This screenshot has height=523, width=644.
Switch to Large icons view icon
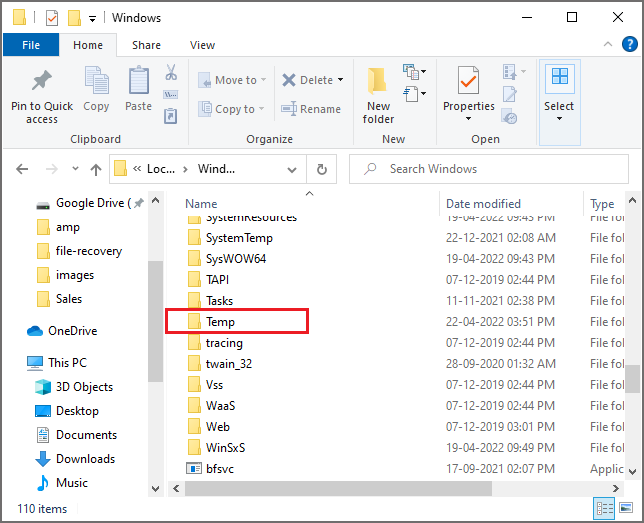626,508
